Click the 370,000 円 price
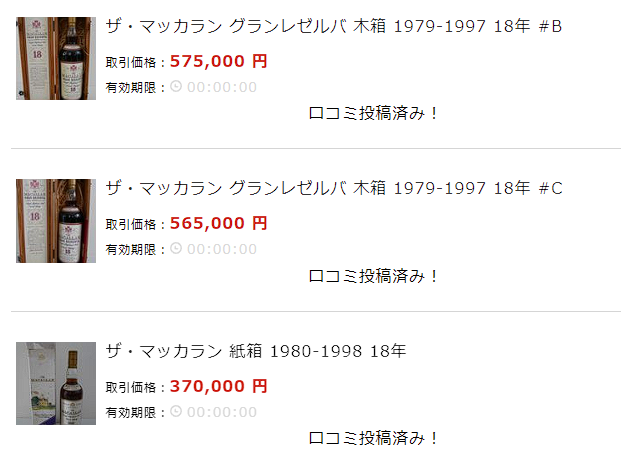 pos(219,386)
